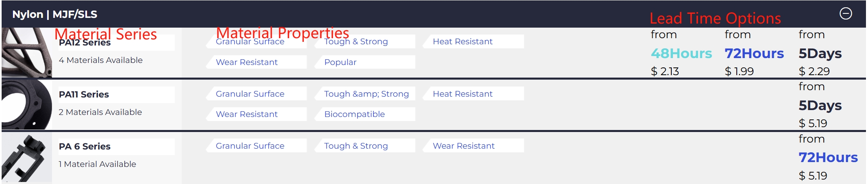The height and width of the screenshot is (184, 868).
Task: Click PA12 Wear Resistant property tag
Action: click(247, 62)
